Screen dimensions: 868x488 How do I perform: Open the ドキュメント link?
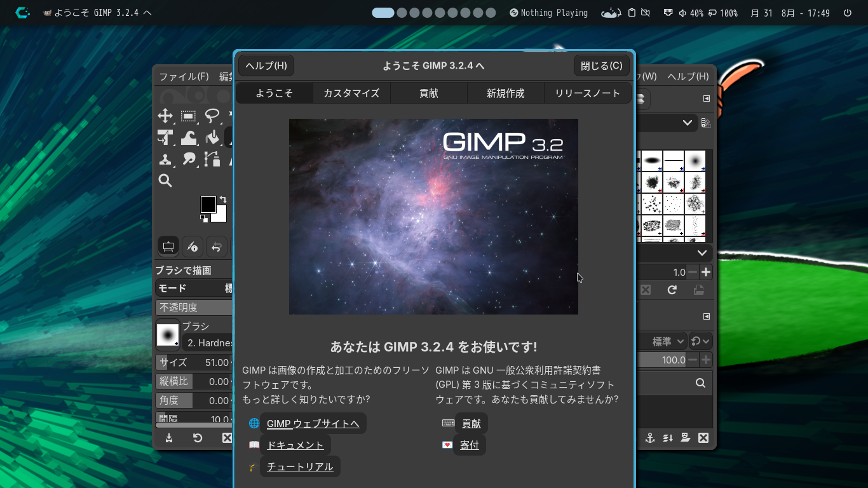point(295,445)
